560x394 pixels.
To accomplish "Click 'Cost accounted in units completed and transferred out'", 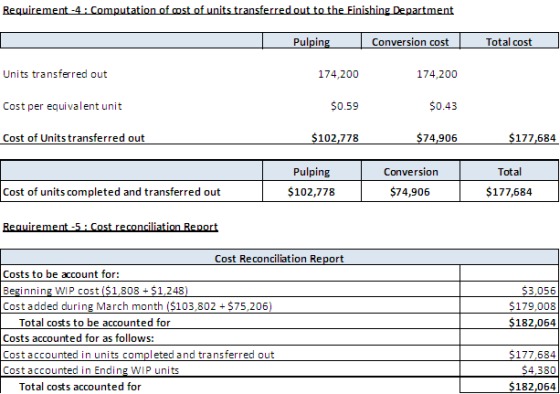I will [138, 354].
